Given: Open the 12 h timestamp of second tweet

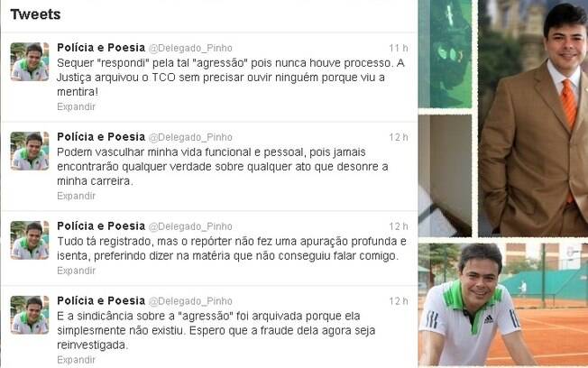Looking at the screenshot, I should click(399, 137).
